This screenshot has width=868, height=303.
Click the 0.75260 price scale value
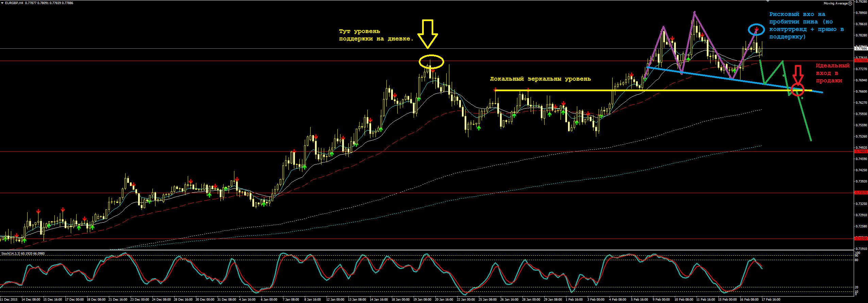coord(861,137)
